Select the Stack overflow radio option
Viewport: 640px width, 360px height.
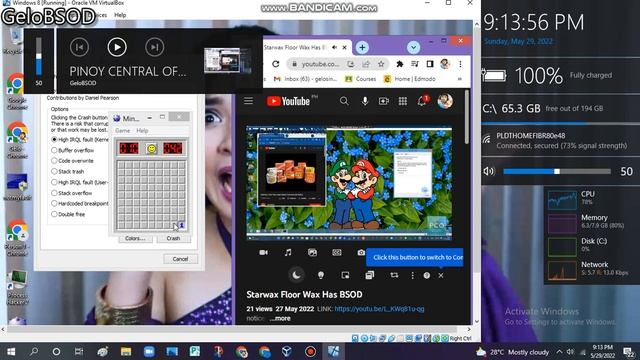54,193
